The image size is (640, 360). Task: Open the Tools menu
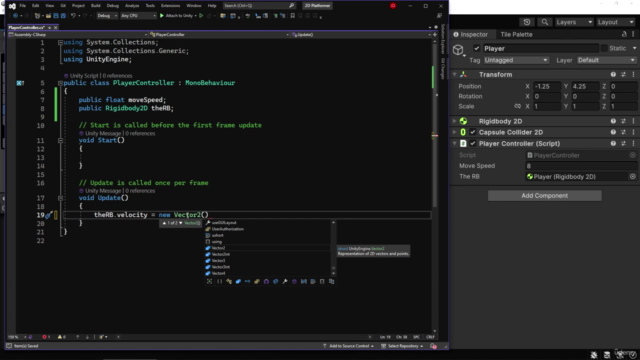[x=150, y=6]
